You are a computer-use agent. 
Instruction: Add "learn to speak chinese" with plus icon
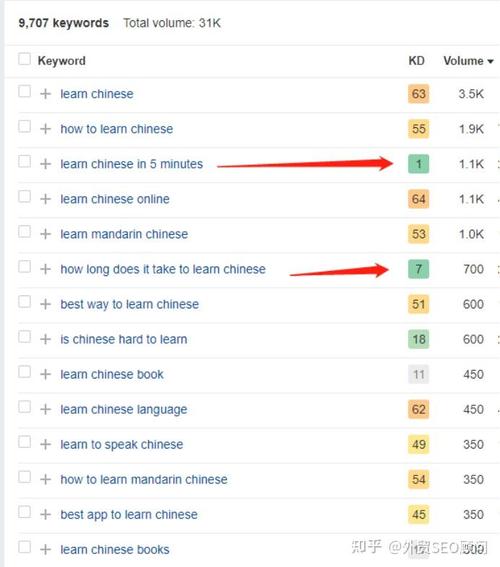click(x=45, y=444)
